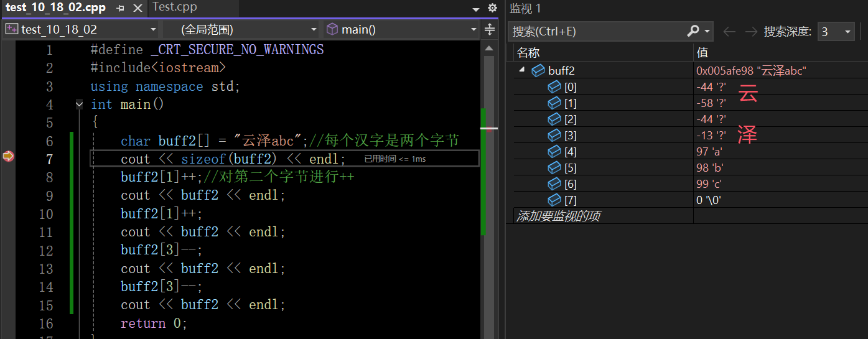Click the cube icon for element [6]
The image size is (868, 339).
[554, 184]
